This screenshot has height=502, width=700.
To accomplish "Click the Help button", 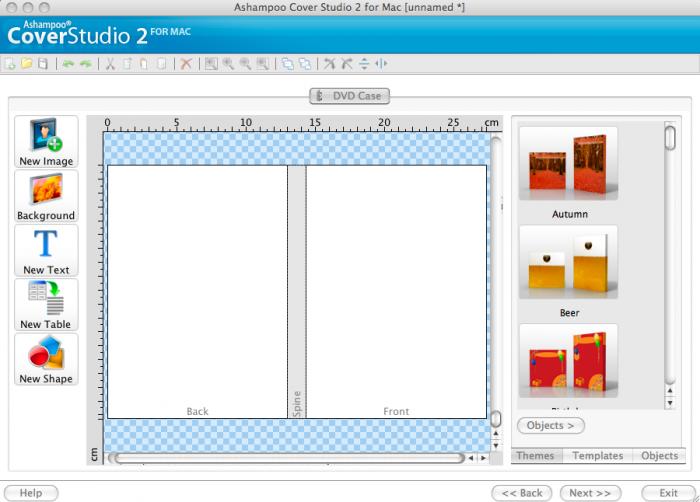I will pos(31,493).
